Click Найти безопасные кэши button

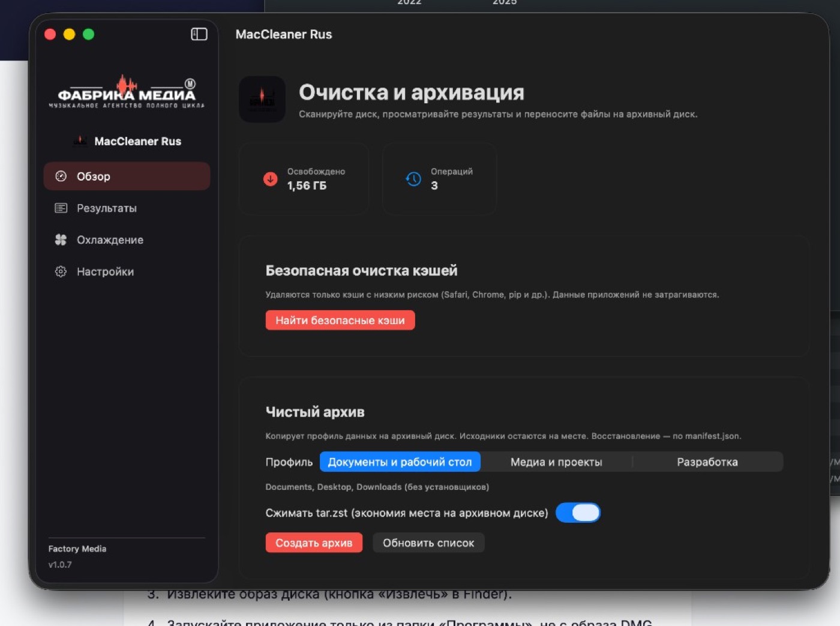tap(340, 320)
